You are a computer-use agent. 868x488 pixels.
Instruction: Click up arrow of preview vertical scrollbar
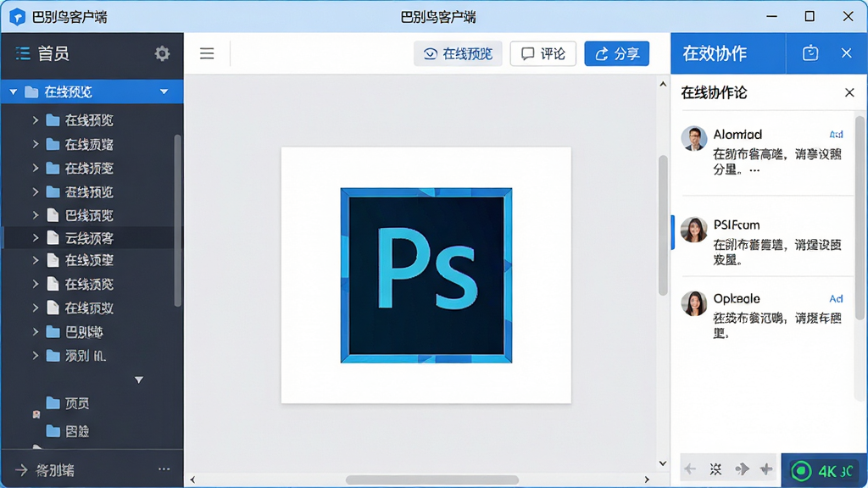(x=663, y=84)
